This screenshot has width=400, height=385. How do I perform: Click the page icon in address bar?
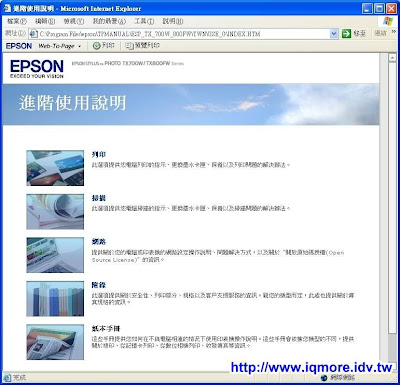click(33, 34)
